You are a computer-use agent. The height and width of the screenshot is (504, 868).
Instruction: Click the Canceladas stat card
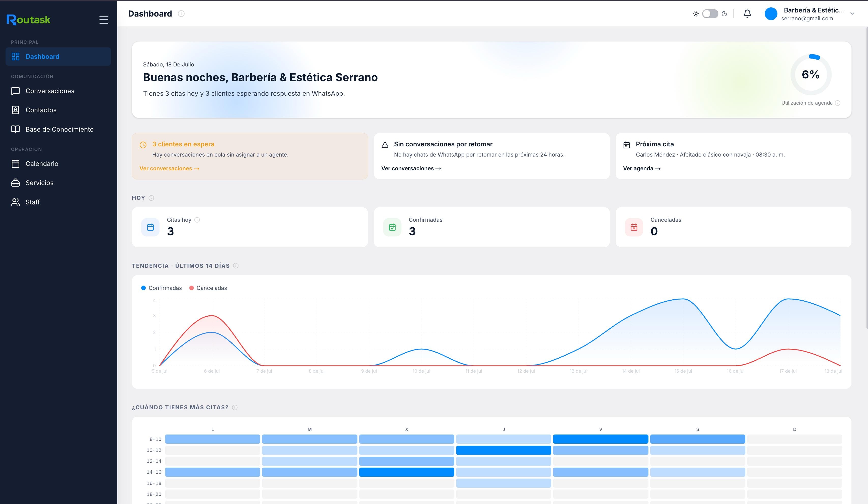pyautogui.click(x=733, y=227)
